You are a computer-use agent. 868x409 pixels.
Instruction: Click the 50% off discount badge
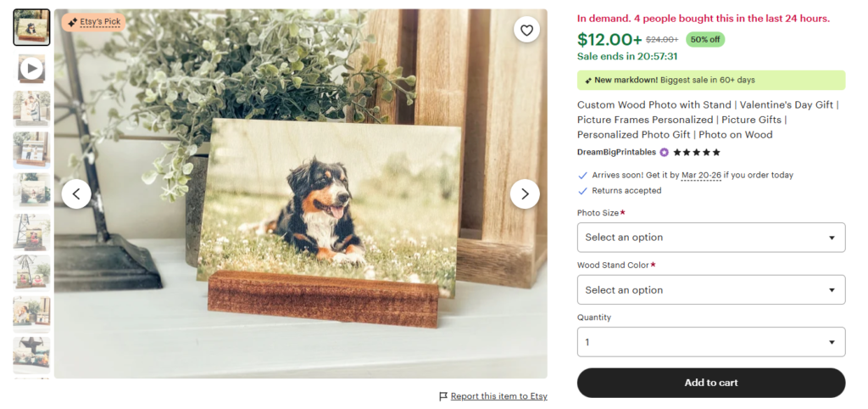tap(705, 39)
